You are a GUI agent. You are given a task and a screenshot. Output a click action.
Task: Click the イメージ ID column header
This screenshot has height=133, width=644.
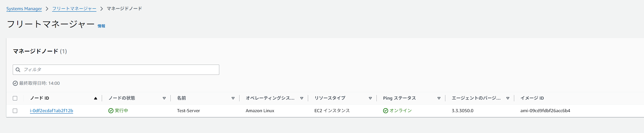pyautogui.click(x=532, y=98)
